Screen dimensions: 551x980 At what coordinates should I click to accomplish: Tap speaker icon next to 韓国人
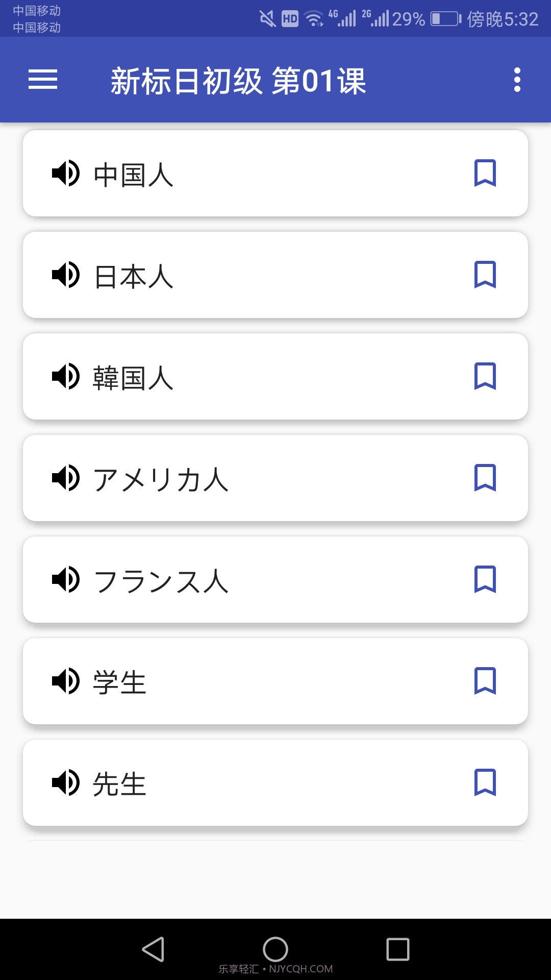66,377
